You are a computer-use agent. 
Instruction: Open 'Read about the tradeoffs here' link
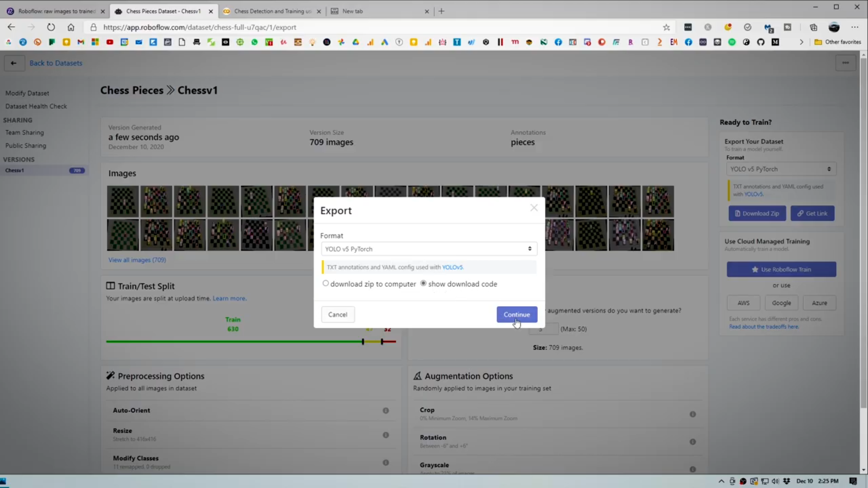click(x=764, y=327)
